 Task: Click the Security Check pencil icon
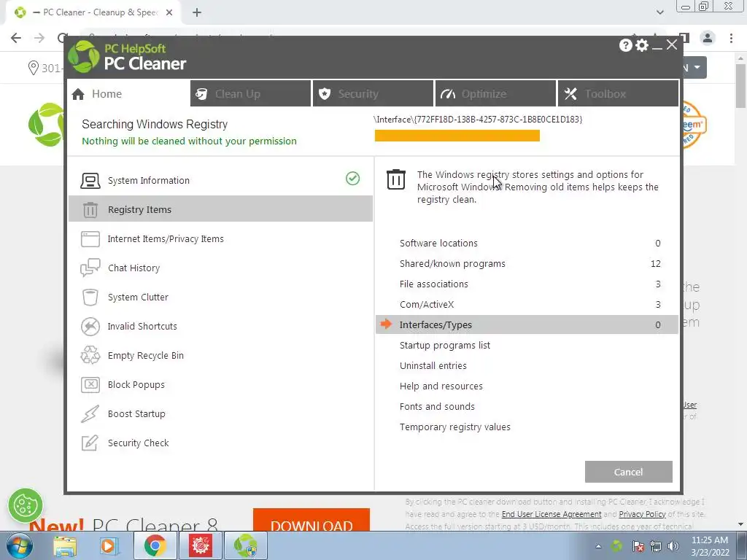pyautogui.click(x=90, y=443)
